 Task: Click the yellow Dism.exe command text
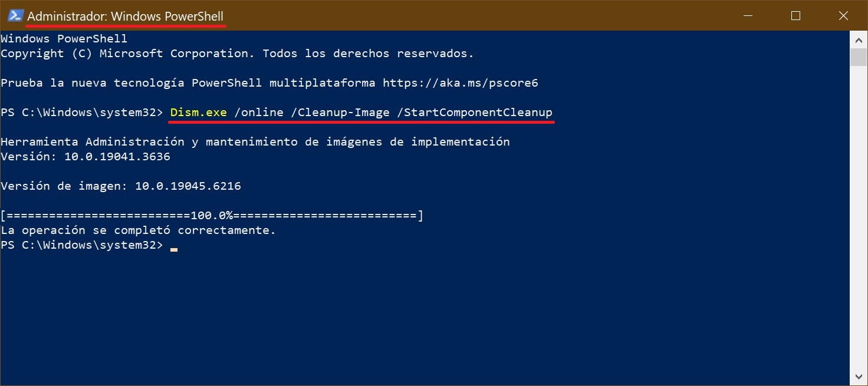tap(199, 113)
